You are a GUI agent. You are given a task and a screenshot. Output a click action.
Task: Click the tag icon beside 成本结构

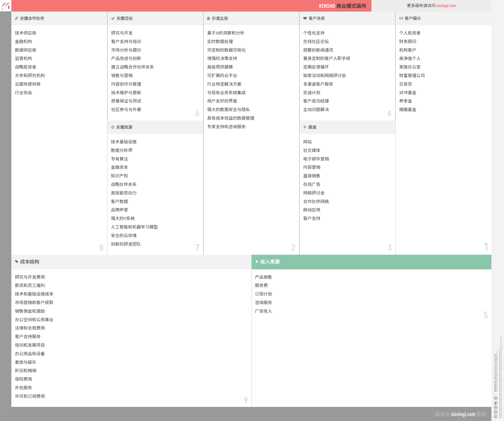[x=16, y=262]
